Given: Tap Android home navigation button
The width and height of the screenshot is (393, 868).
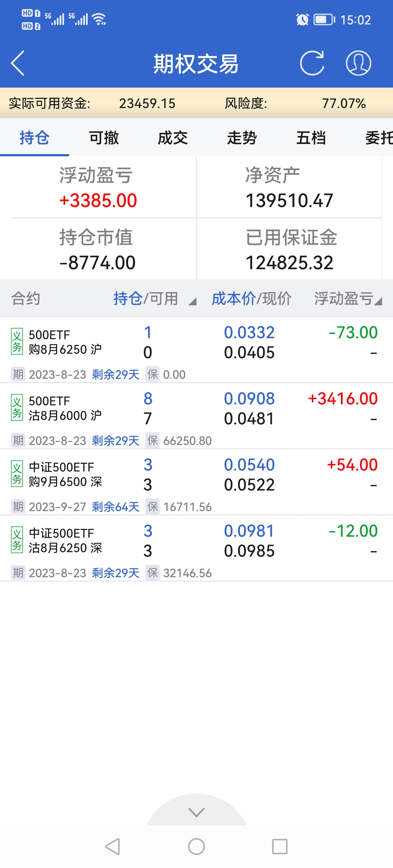Looking at the screenshot, I should 196,847.
